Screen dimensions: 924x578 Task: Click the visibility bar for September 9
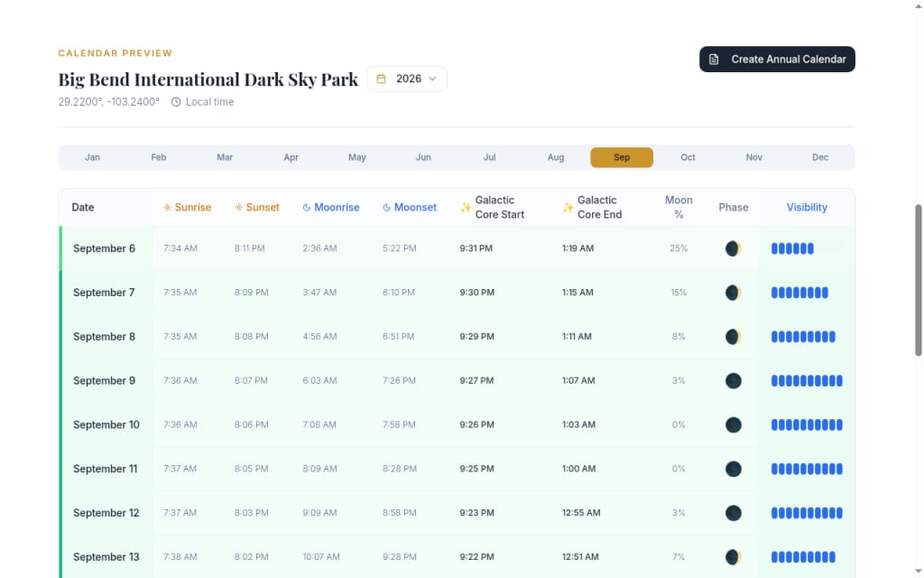click(x=807, y=381)
